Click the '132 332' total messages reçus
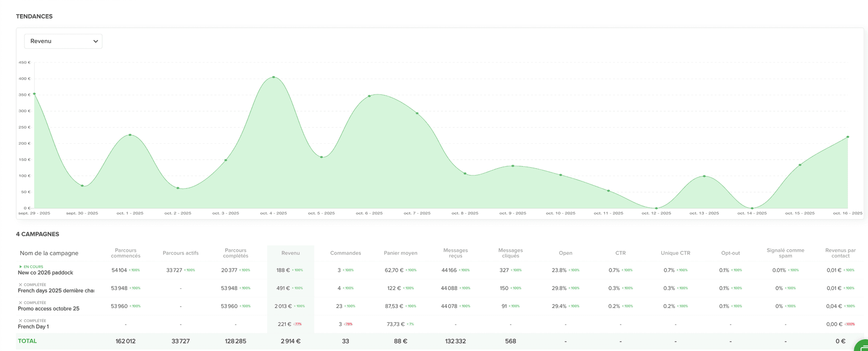The image size is (868, 351). [455, 341]
